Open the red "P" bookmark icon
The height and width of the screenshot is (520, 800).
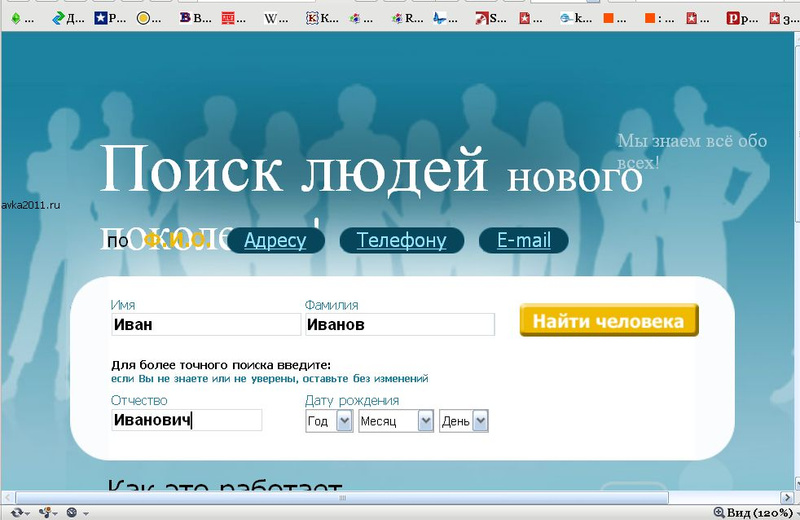point(733,17)
